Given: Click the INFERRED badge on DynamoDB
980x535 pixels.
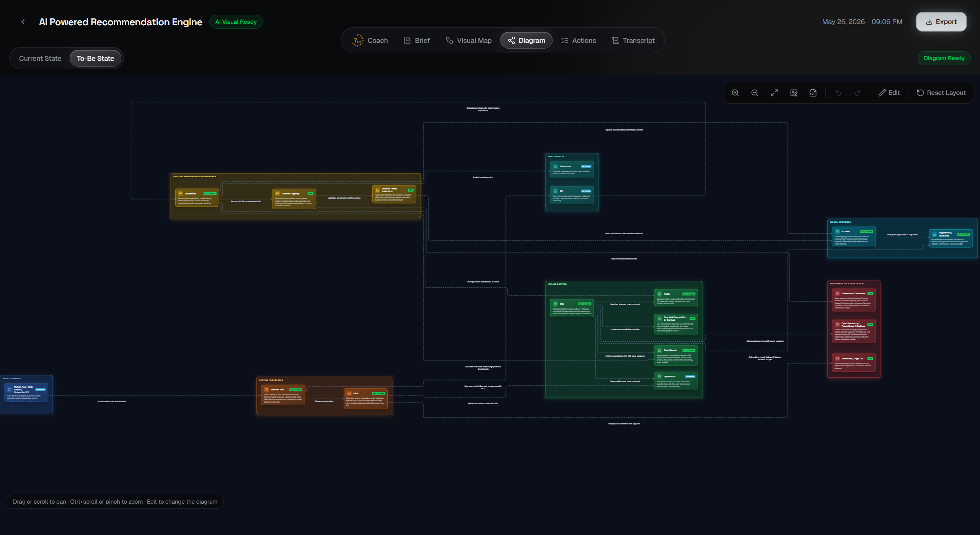Looking at the screenshot, I should tap(690, 377).
